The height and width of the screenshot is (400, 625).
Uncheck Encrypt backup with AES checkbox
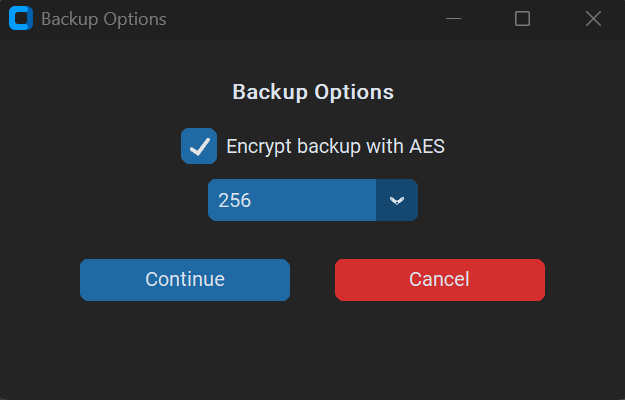199,146
